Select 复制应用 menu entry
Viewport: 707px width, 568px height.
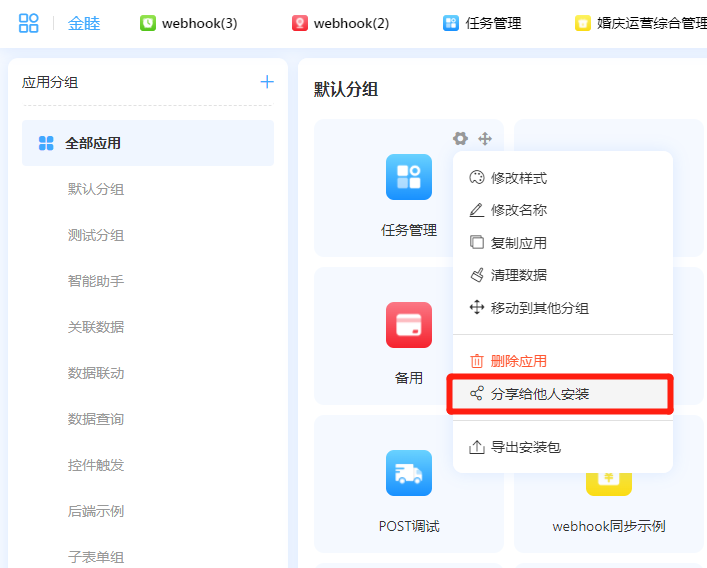coord(518,243)
